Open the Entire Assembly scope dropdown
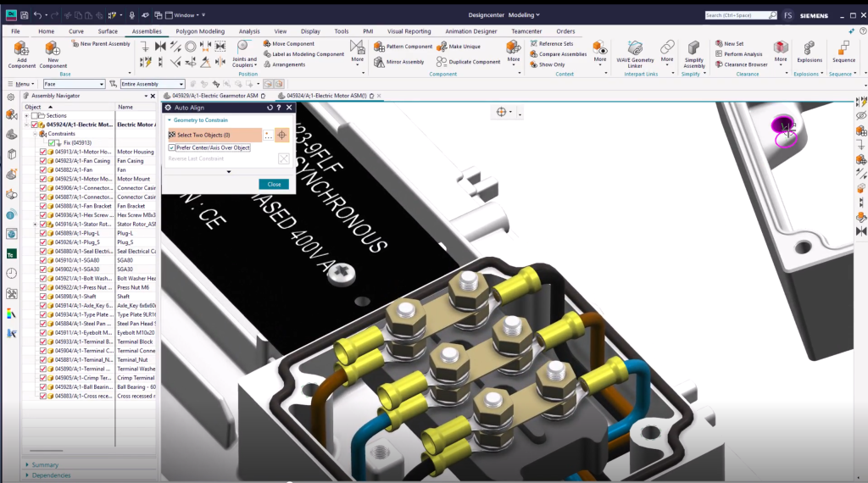 pyautogui.click(x=153, y=84)
